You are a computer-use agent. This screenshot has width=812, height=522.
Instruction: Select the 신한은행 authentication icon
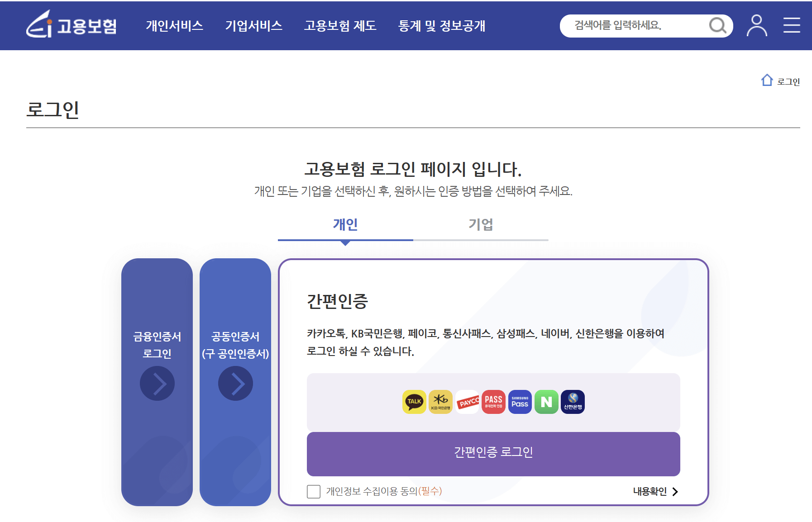point(572,401)
